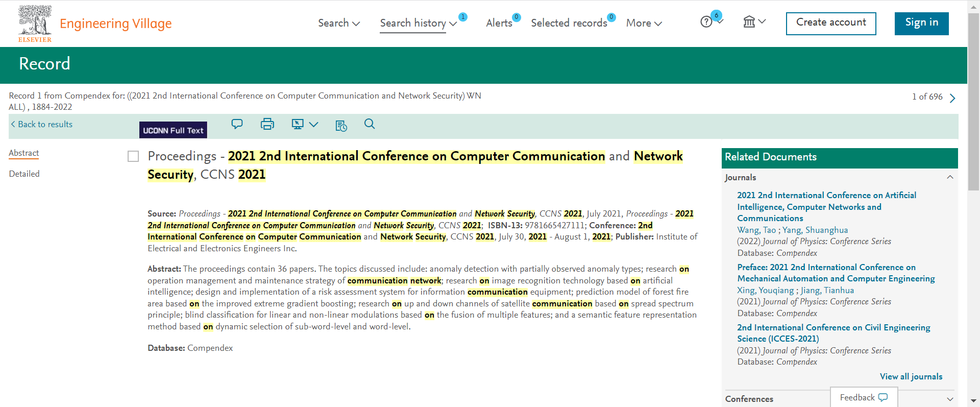This screenshot has height=407, width=980.
Task: Click the Print icon in toolbar
Action: point(267,124)
